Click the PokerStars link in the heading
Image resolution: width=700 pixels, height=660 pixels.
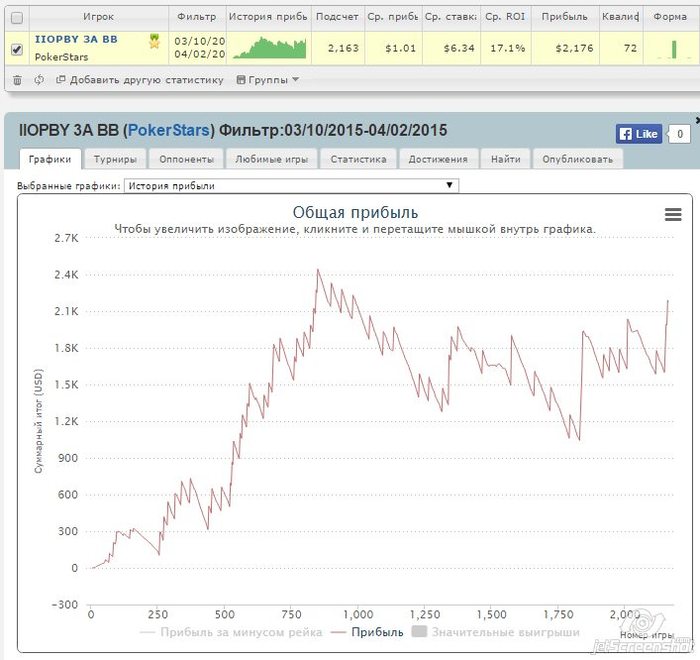(169, 130)
